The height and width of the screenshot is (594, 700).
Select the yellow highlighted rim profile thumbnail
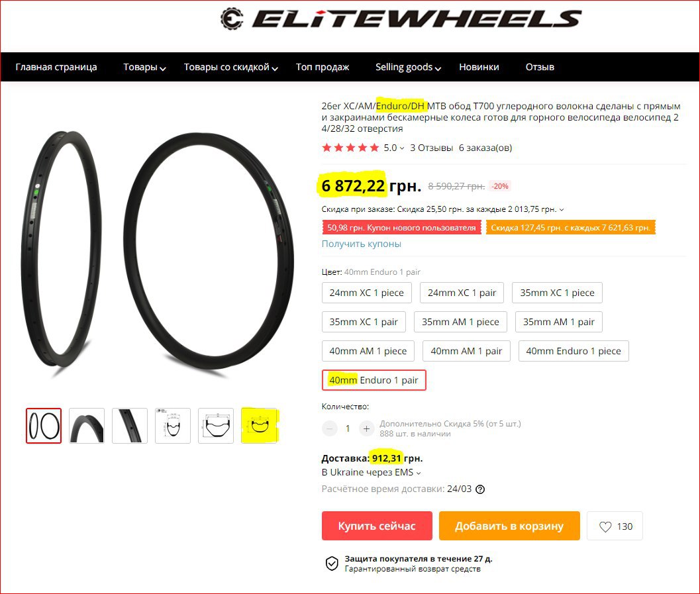point(260,425)
